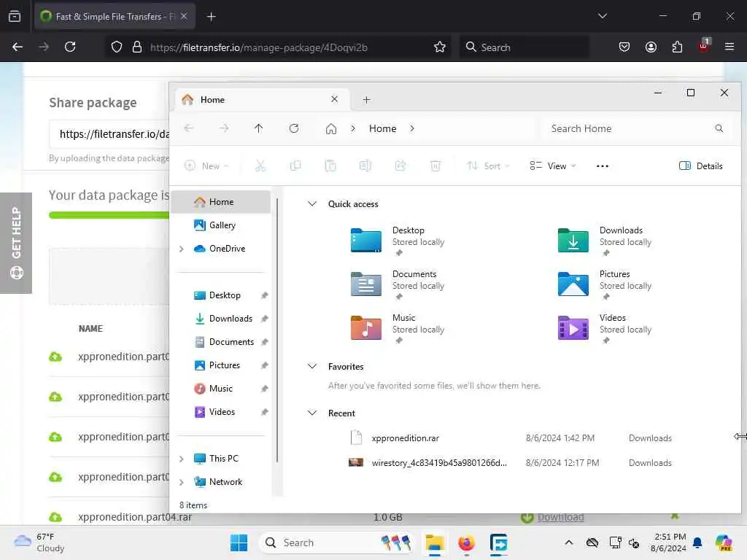Click share package URL field

tap(109, 134)
